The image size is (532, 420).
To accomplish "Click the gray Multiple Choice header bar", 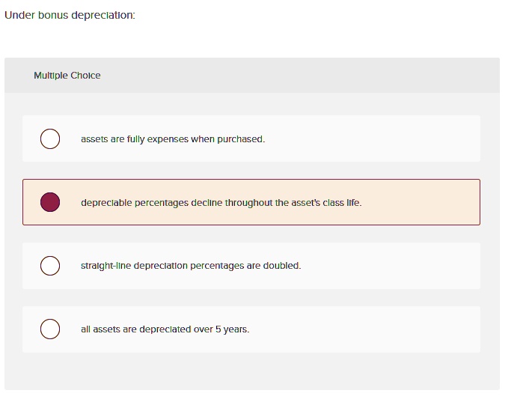I will click(x=251, y=76).
